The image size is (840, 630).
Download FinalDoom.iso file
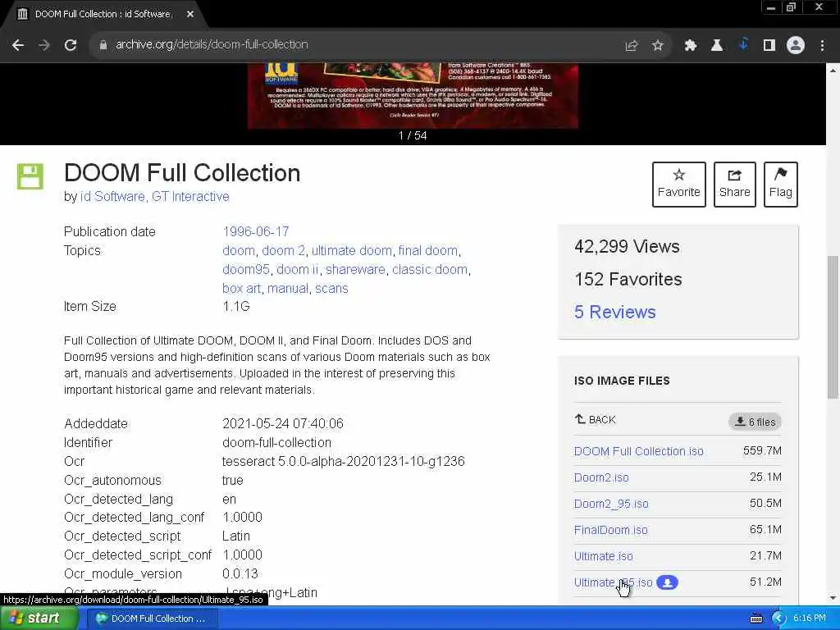(x=610, y=530)
